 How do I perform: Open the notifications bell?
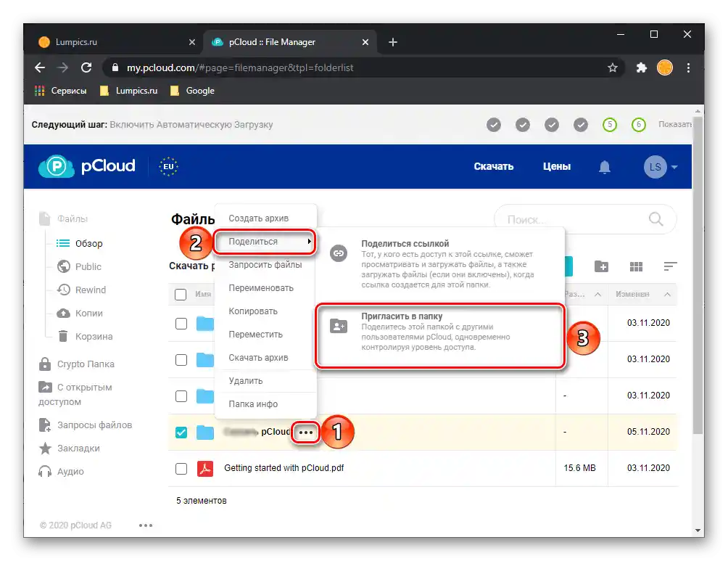pos(604,167)
